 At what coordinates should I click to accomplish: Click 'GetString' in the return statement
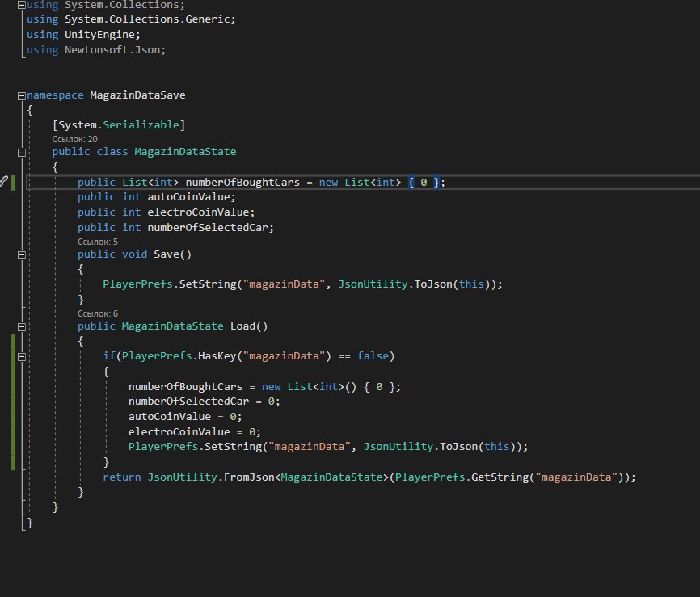500,477
